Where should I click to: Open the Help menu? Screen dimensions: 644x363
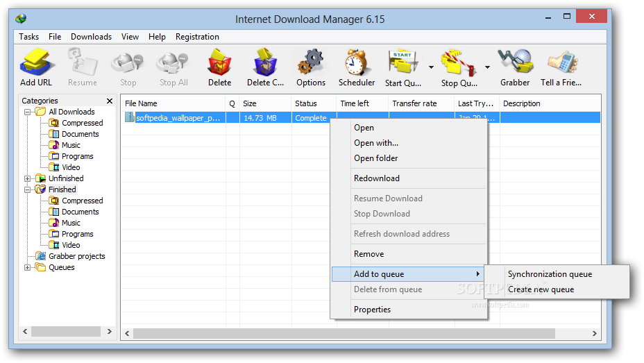157,37
